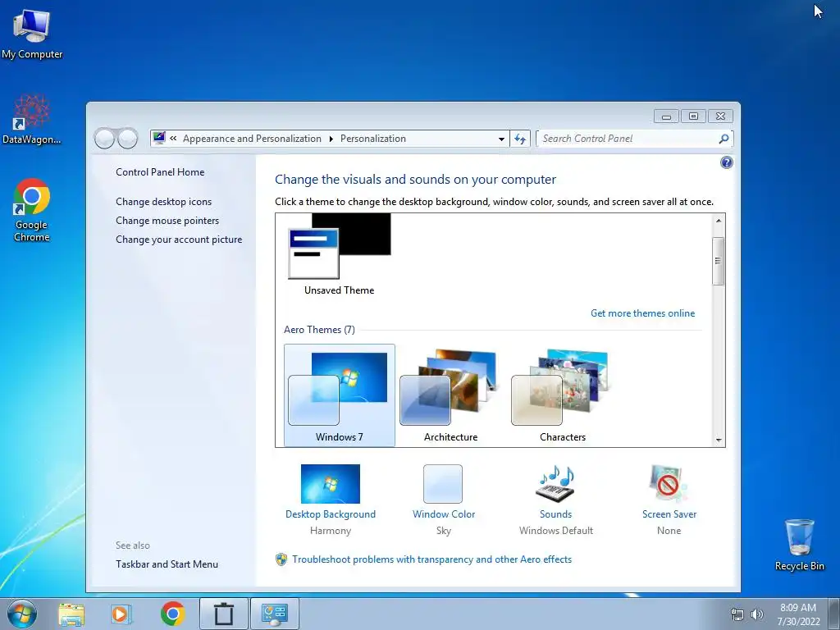Open the volume speaker tray icon
Image resolution: width=840 pixels, height=630 pixels.
coord(757,614)
